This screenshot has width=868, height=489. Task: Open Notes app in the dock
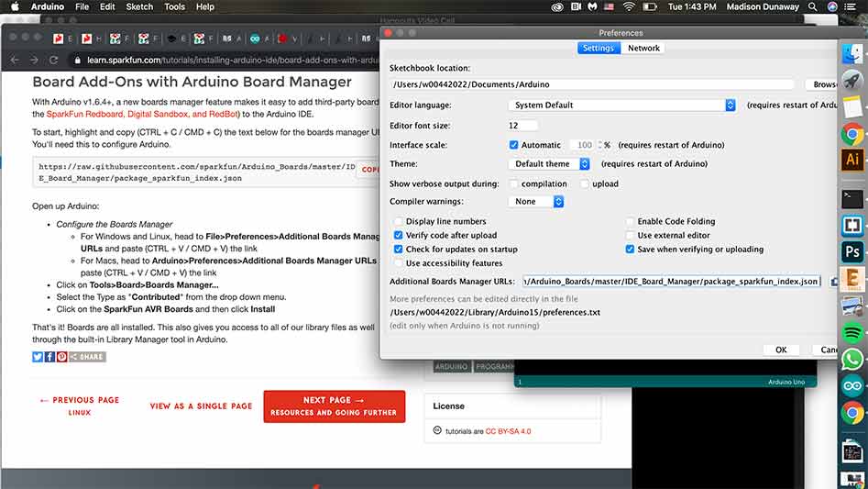852,106
